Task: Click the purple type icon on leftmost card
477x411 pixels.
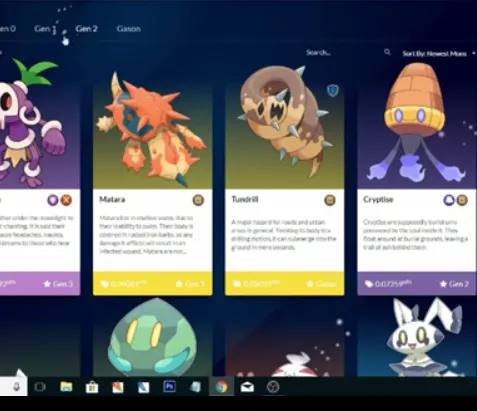Action: click(x=53, y=200)
